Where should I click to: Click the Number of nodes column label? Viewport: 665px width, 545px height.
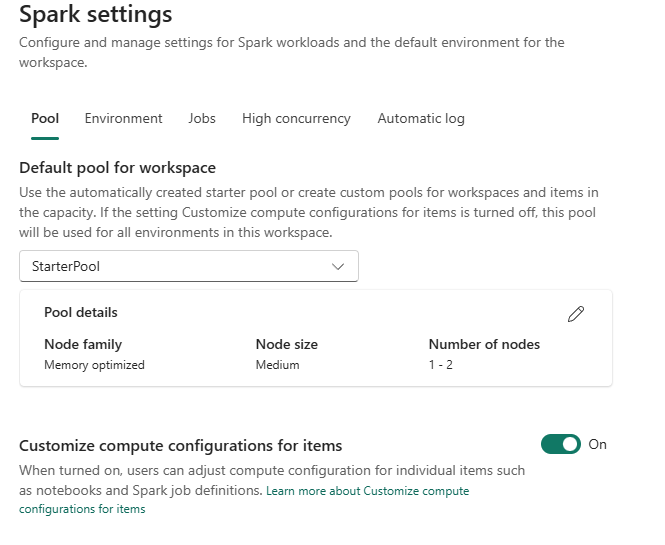coord(484,344)
